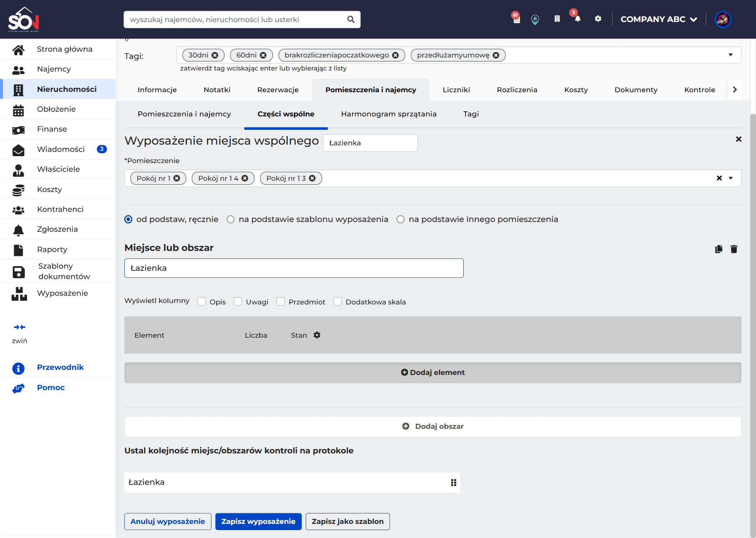This screenshot has height=538, width=756.
Task: Copy the Łazienka area with duplicate icon
Action: [719, 249]
